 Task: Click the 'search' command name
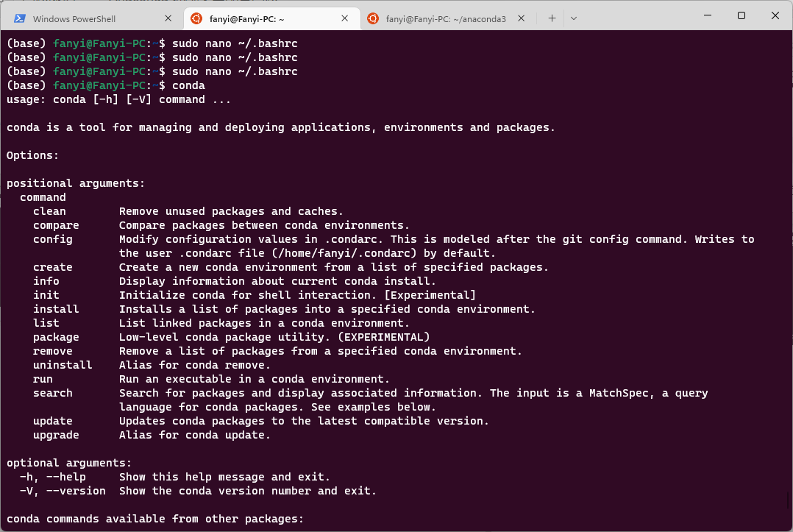click(x=53, y=393)
